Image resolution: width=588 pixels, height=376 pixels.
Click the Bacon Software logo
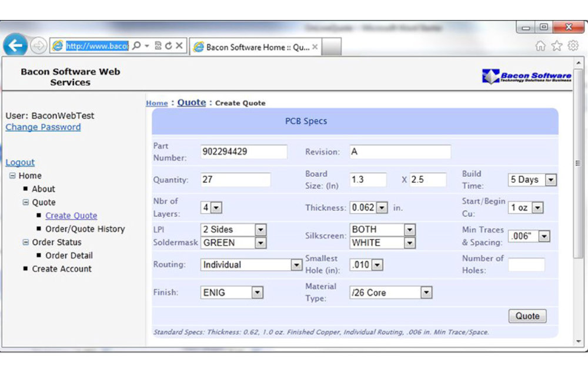[526, 76]
